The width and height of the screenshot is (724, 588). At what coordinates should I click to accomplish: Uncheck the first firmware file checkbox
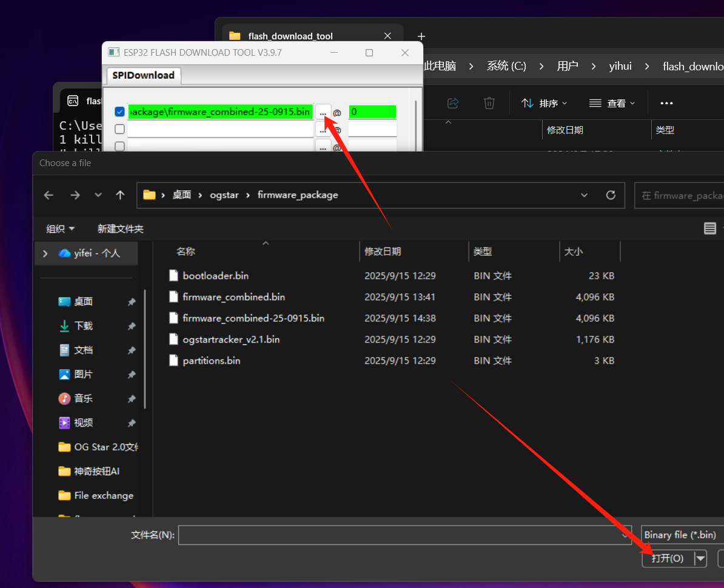(119, 112)
